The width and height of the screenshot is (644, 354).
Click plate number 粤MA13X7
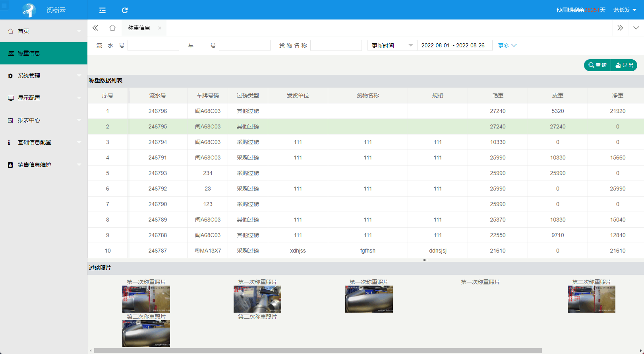click(208, 251)
